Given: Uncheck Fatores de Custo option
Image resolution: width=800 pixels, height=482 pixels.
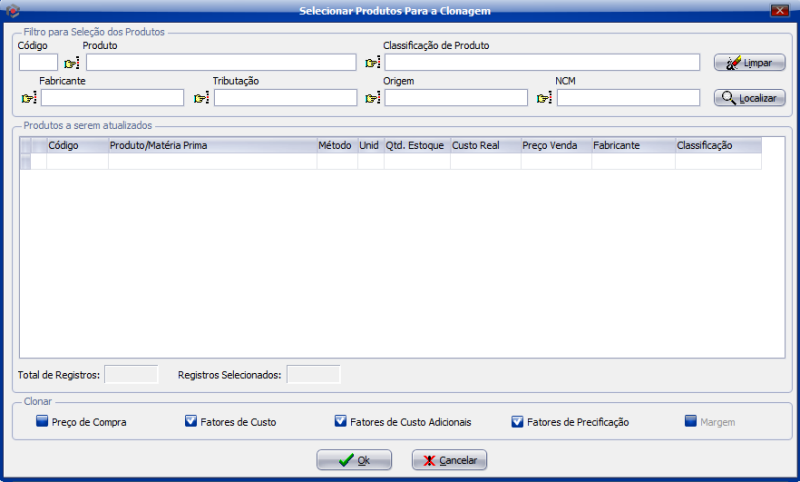Looking at the screenshot, I should (191, 422).
